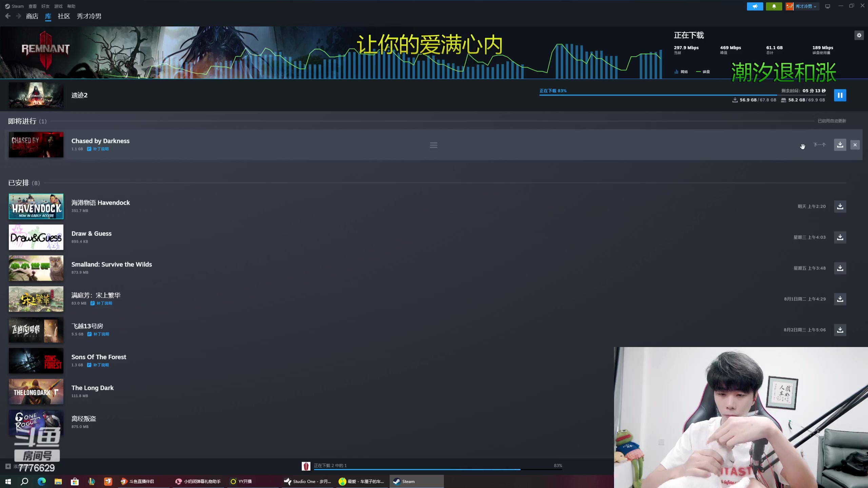Click the Havendock game thumbnail
The width and height of the screenshot is (868, 488).
(x=36, y=206)
